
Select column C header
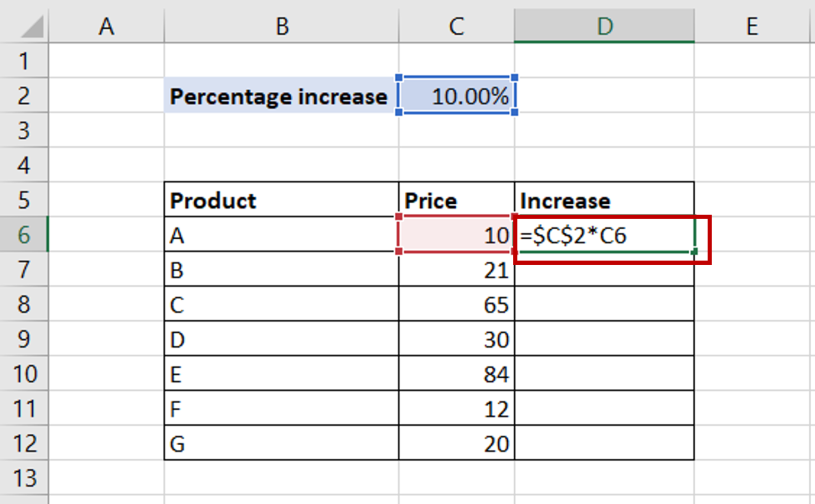coord(456,26)
